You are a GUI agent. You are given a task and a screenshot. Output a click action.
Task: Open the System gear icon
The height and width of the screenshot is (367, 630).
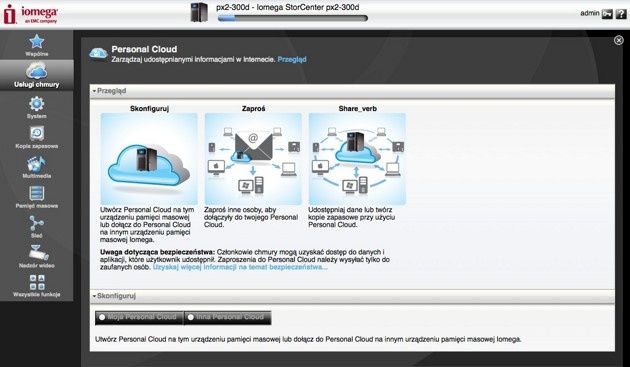[x=37, y=104]
